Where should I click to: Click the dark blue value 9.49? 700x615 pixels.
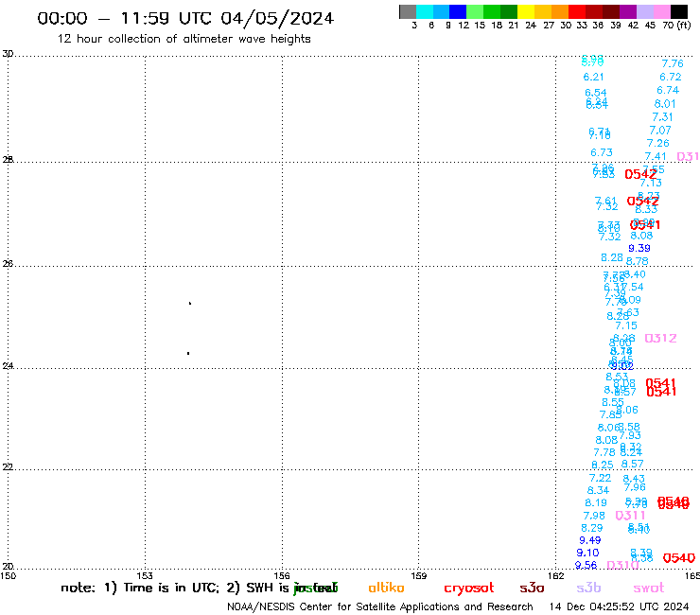(x=589, y=540)
